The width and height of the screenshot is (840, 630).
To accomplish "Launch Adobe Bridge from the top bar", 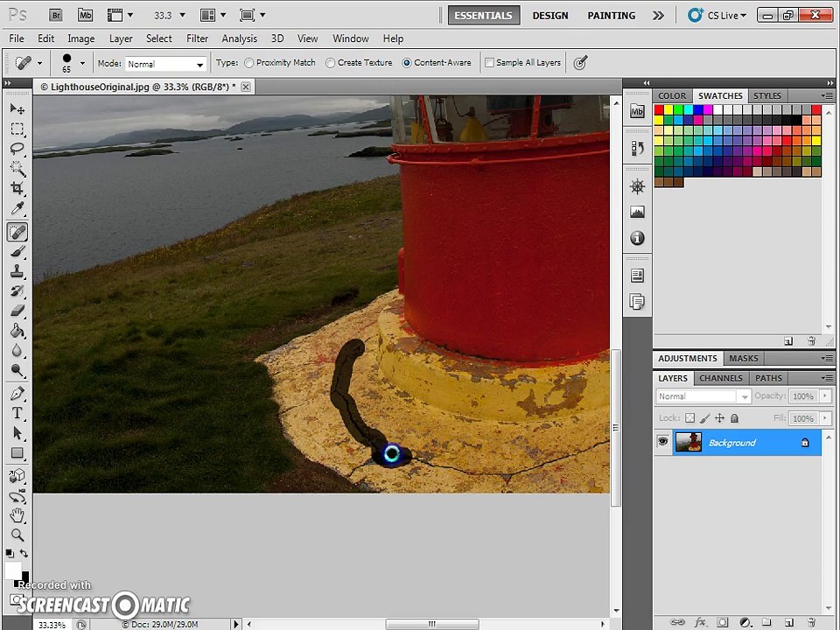I will click(x=56, y=16).
